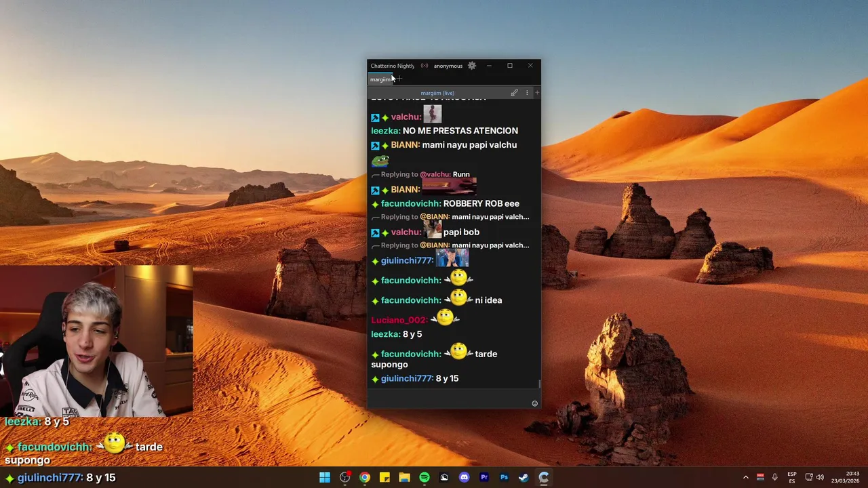This screenshot has width=868, height=488.
Task: Open Steam from taskbar
Action: coord(524,477)
